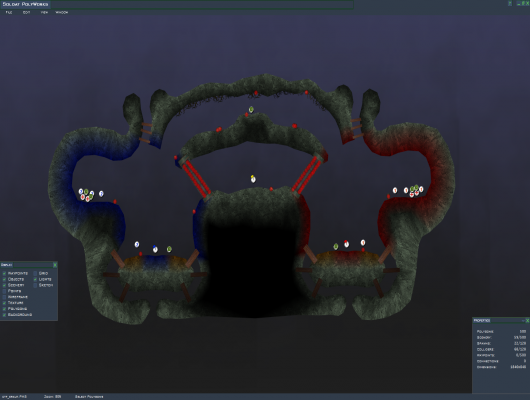Disable the Waypoints display checkbox
This screenshot has height=400, width=530.
pos(4,273)
